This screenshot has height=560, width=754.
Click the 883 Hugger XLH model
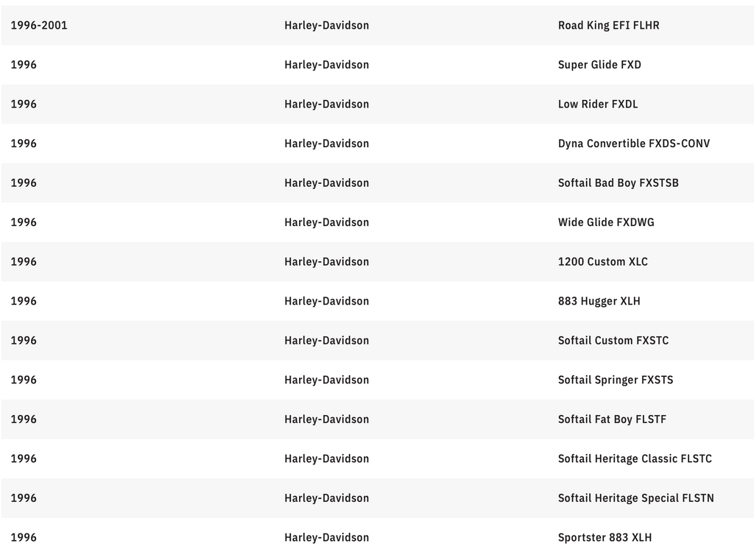pos(599,301)
